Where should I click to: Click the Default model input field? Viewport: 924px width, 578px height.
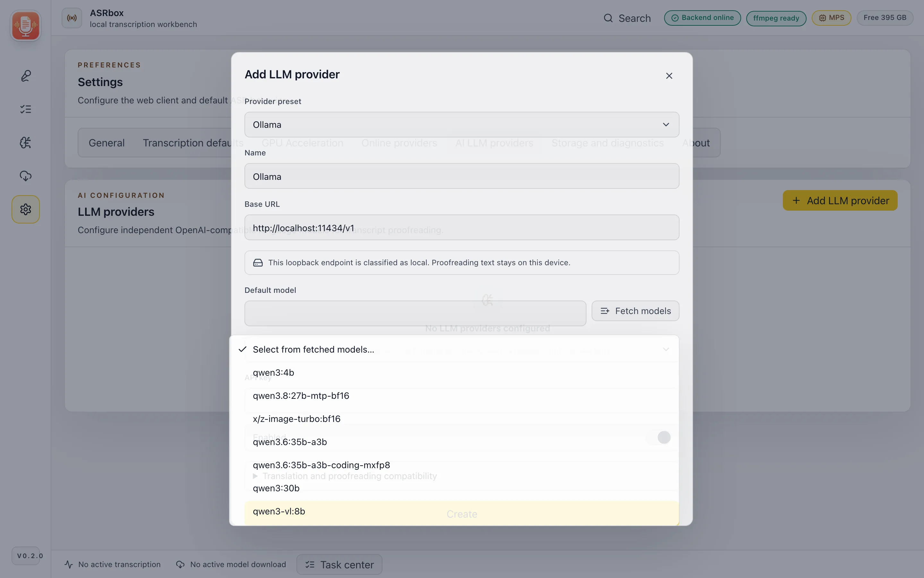tap(415, 313)
